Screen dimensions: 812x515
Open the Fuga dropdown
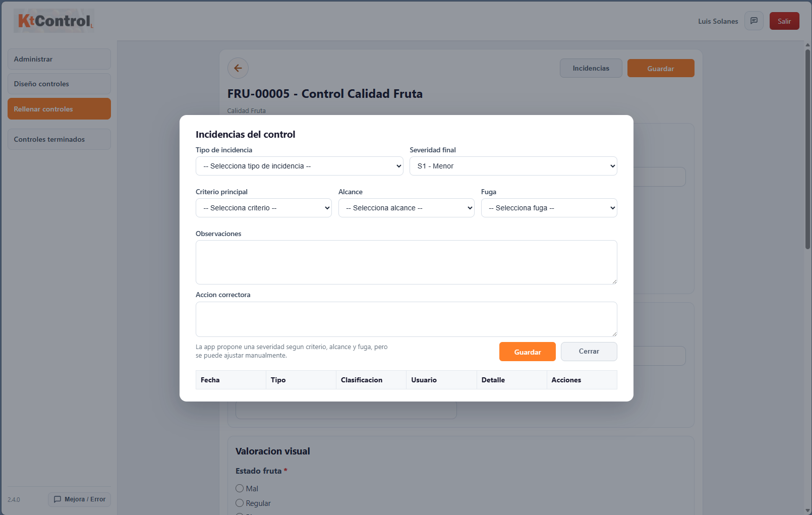click(549, 208)
